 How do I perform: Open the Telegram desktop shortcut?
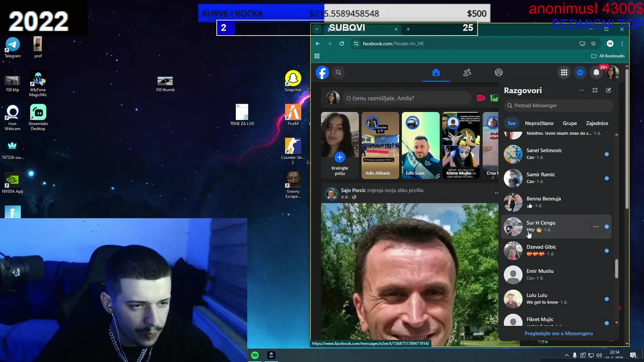pos(13,47)
